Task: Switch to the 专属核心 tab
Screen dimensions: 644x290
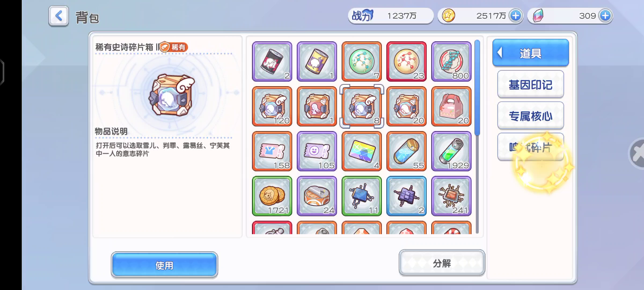Action: pos(530,116)
